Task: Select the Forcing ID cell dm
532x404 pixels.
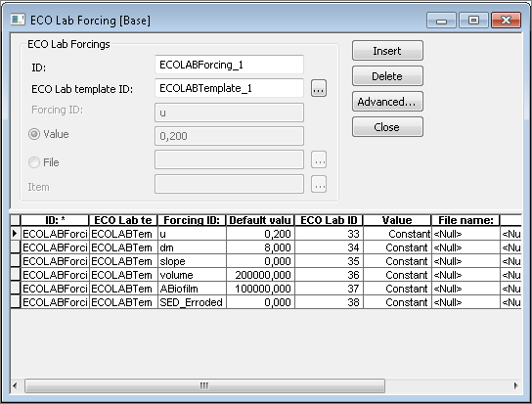Action: [x=192, y=247]
